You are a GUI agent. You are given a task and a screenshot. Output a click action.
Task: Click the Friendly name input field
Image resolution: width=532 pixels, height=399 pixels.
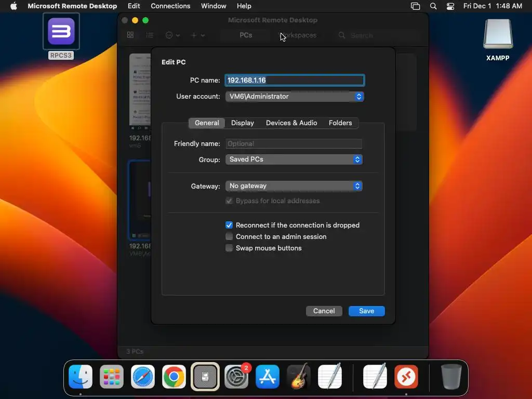pos(294,143)
